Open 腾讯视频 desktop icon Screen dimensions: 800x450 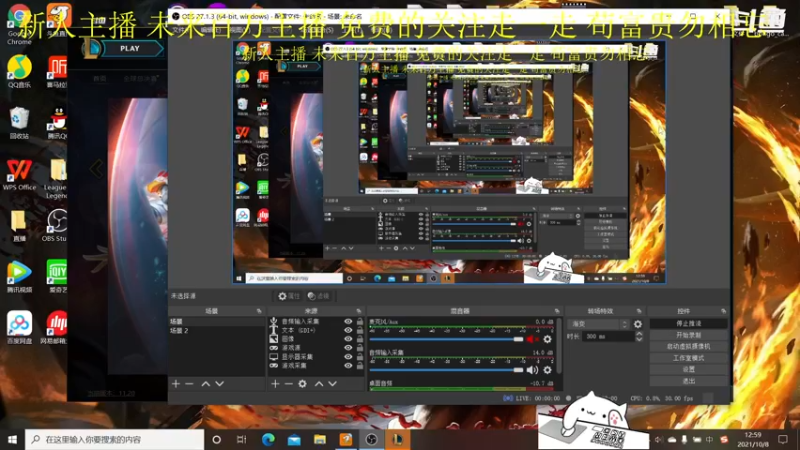[19, 277]
